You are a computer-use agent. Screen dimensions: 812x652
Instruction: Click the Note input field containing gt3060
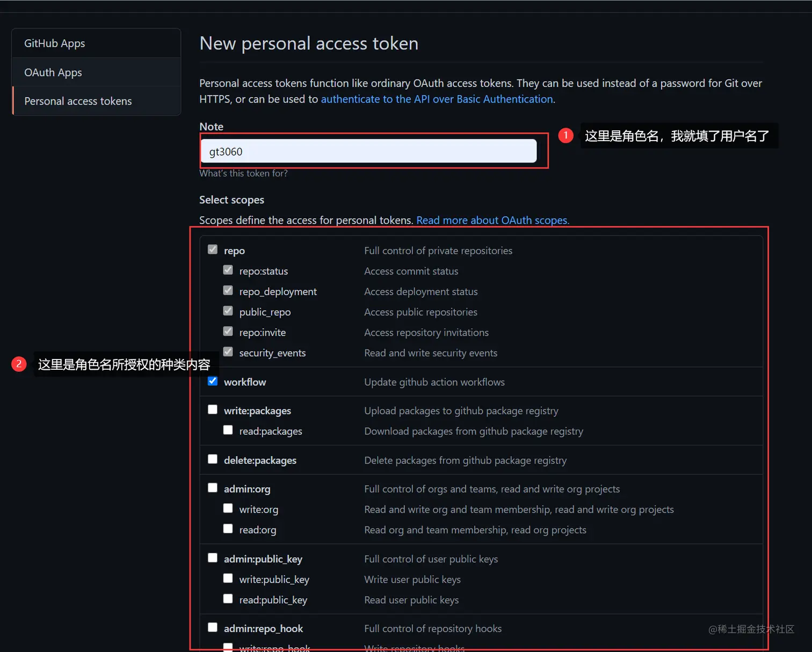[x=369, y=151]
